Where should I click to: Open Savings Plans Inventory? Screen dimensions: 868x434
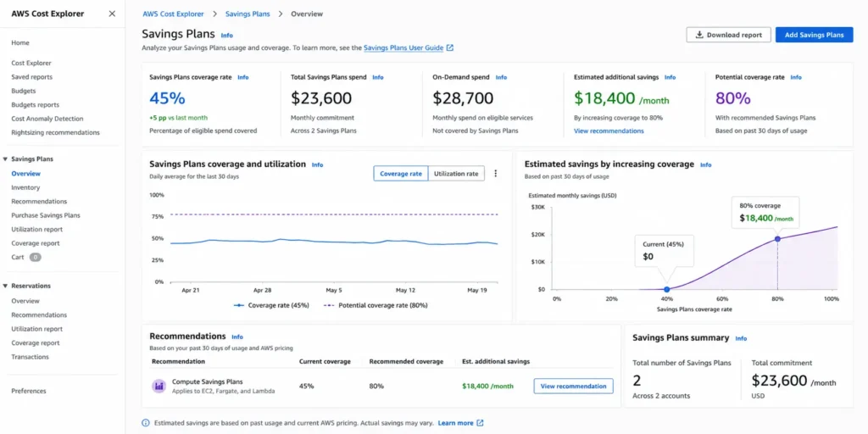pos(25,187)
